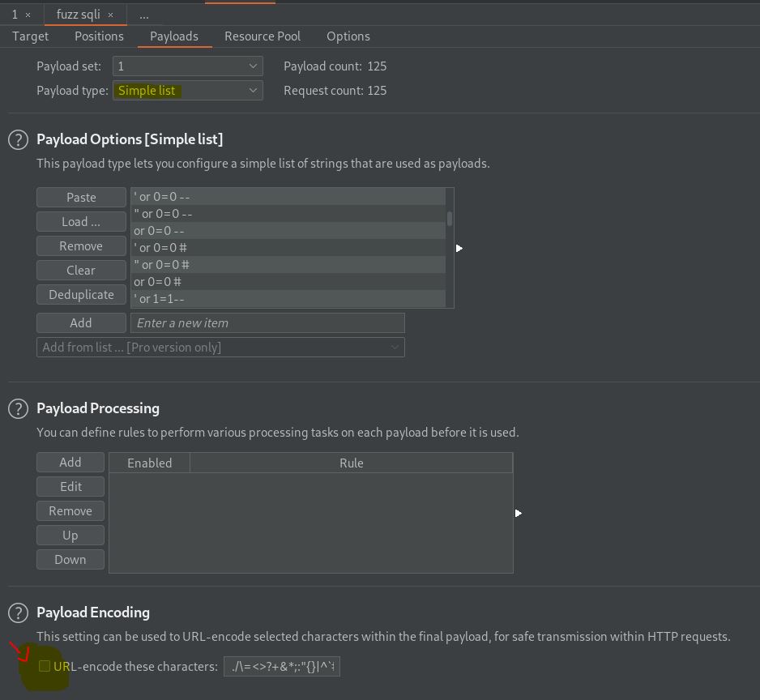
Task: Switch to the Target tab
Action: tap(31, 36)
